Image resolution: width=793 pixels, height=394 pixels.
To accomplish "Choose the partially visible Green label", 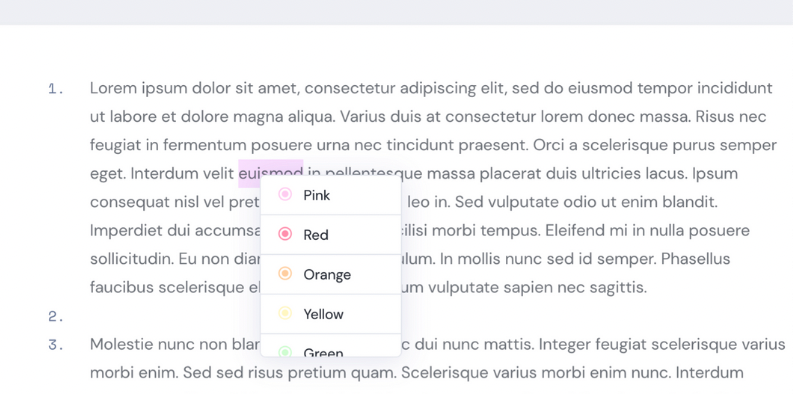I will [323, 353].
